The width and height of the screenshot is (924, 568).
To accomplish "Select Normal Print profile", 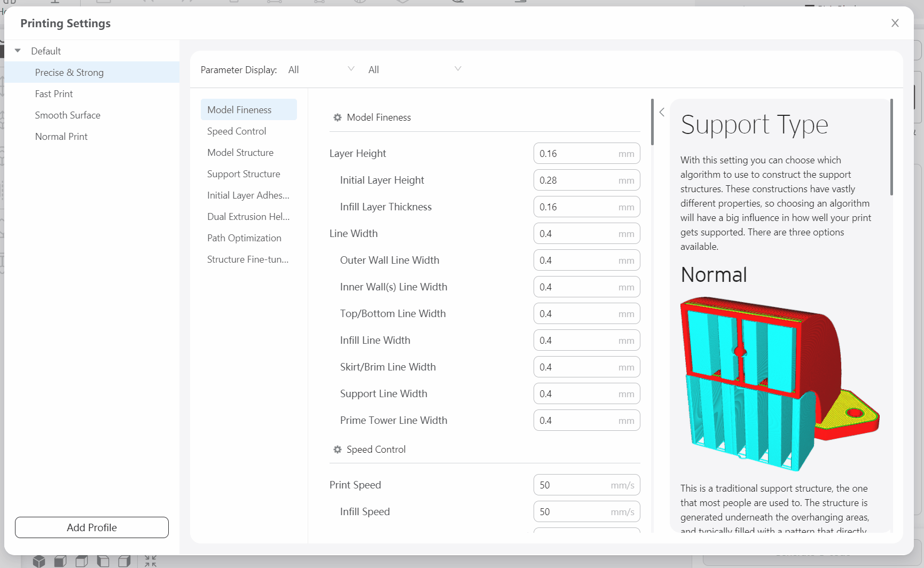I will coord(92,136).
